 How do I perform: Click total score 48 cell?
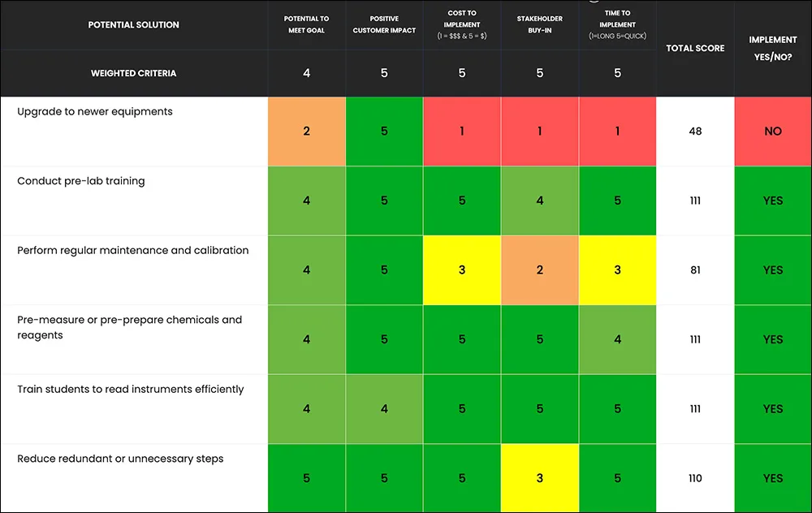point(695,131)
